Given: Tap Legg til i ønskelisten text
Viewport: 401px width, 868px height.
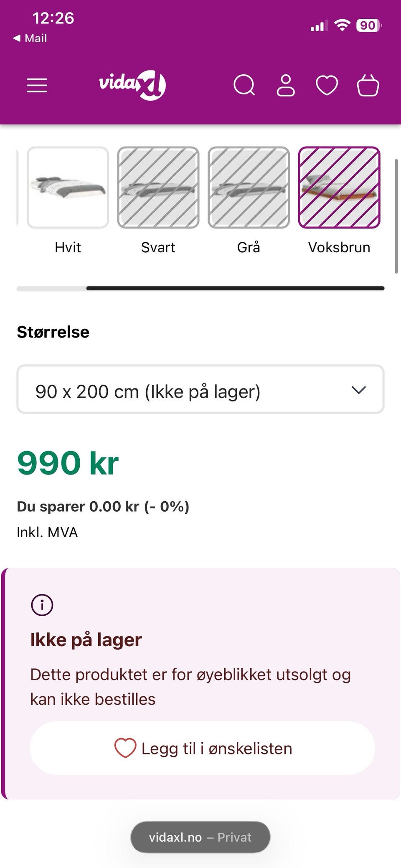Looking at the screenshot, I should [x=217, y=748].
